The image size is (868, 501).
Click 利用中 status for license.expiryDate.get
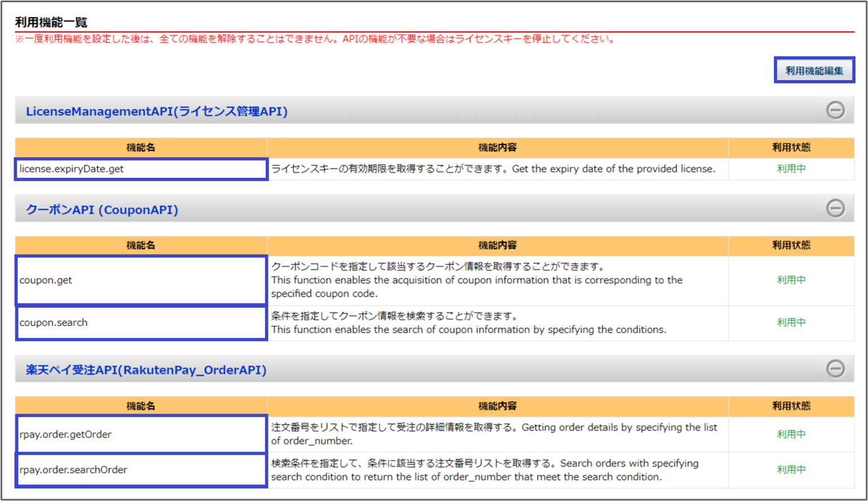tap(791, 169)
